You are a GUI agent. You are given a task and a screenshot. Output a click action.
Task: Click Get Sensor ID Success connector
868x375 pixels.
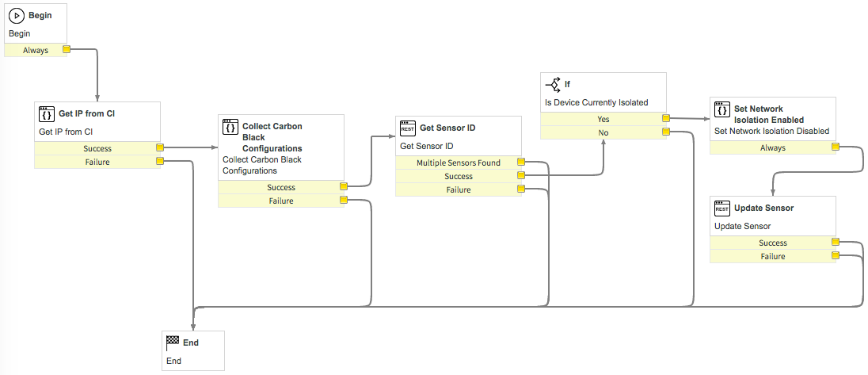520,175
